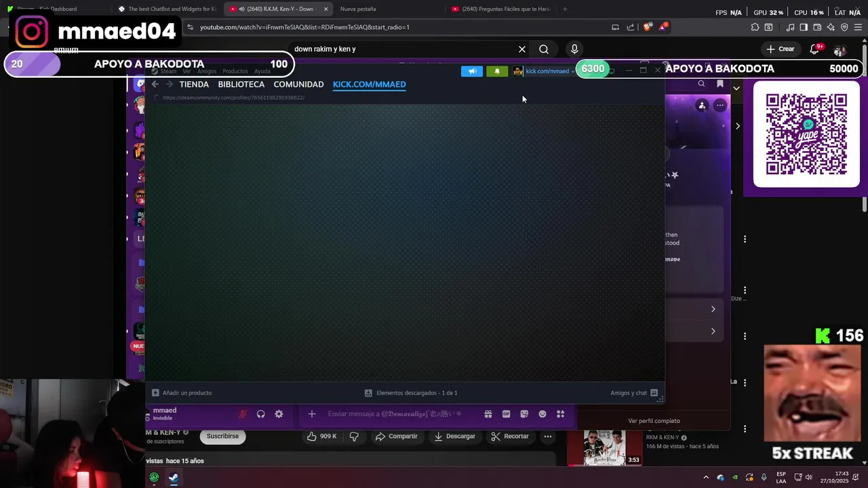Click Steam icon in Windows taskbar
The image size is (868, 488).
coord(174,477)
